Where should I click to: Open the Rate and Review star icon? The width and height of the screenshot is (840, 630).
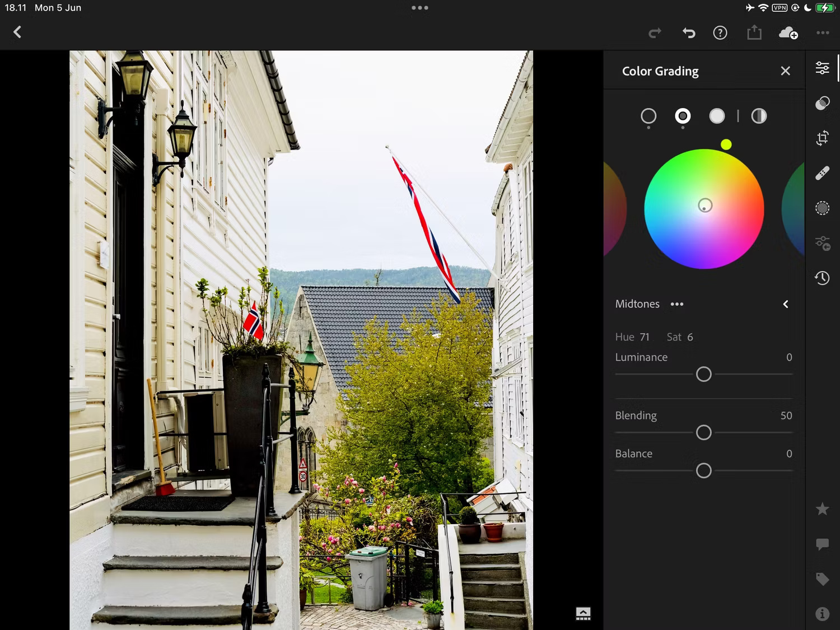822,508
